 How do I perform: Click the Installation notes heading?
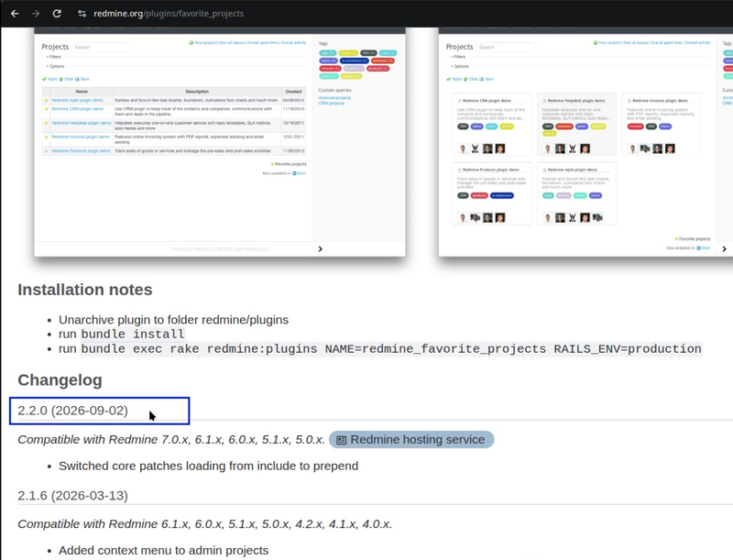[x=85, y=290]
